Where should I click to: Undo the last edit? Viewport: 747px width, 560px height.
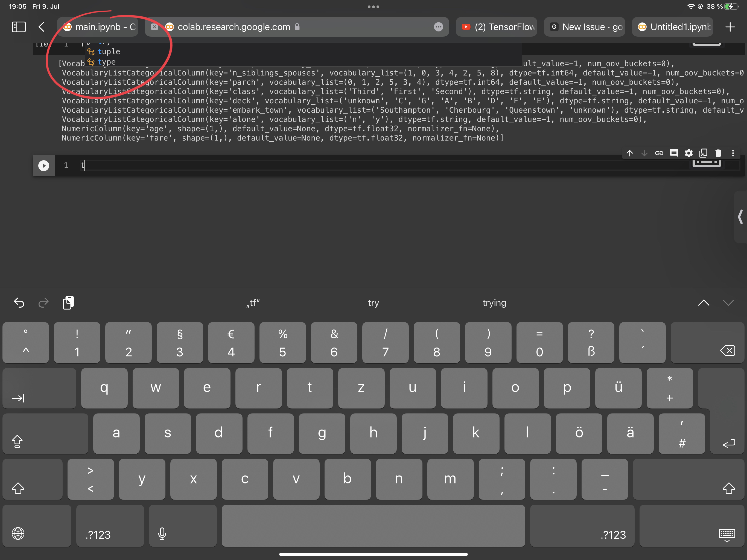pyautogui.click(x=19, y=303)
